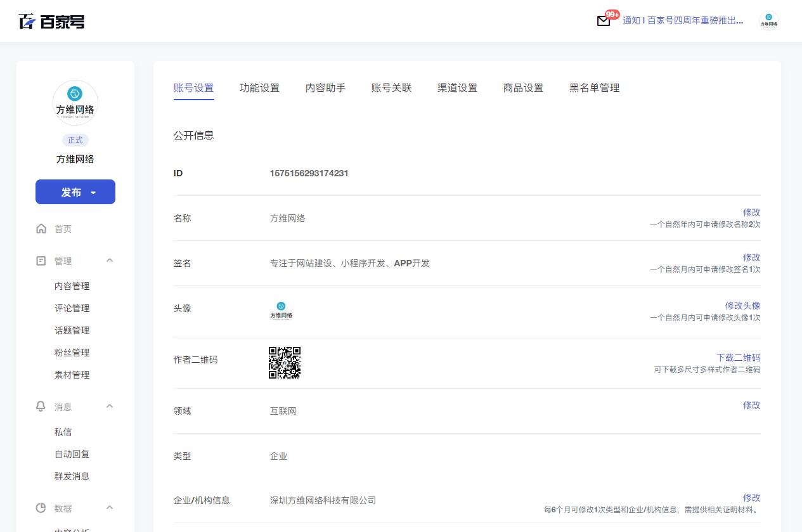Click the 首页 home icon in the sidebar

tap(41, 229)
